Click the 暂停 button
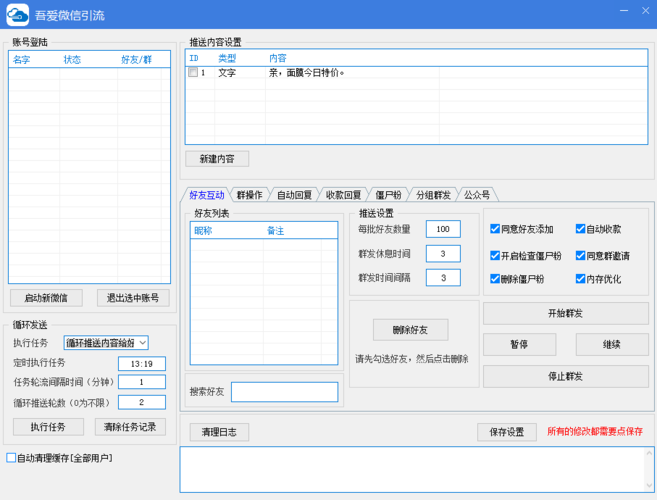Viewport: 657px width, 500px height. [x=520, y=345]
